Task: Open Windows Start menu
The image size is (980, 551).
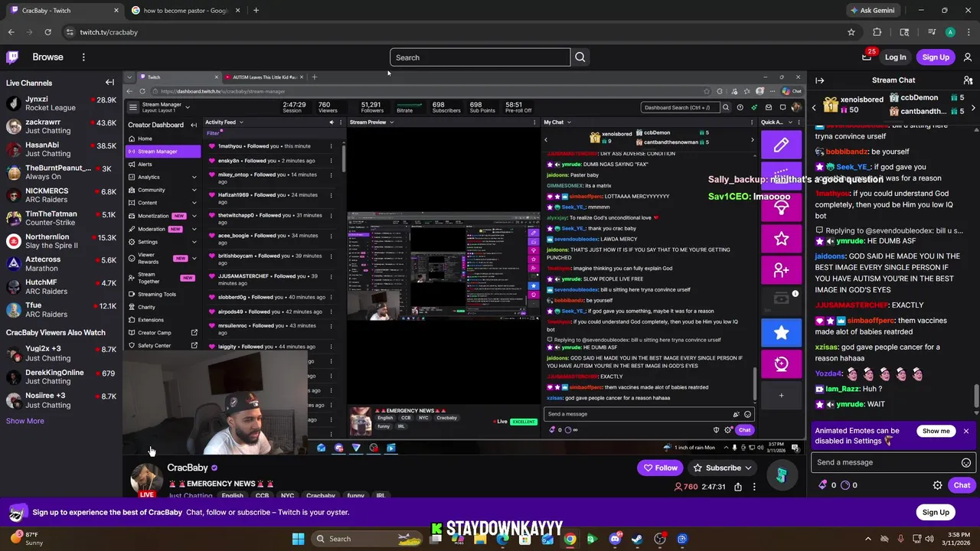Action: point(298,539)
